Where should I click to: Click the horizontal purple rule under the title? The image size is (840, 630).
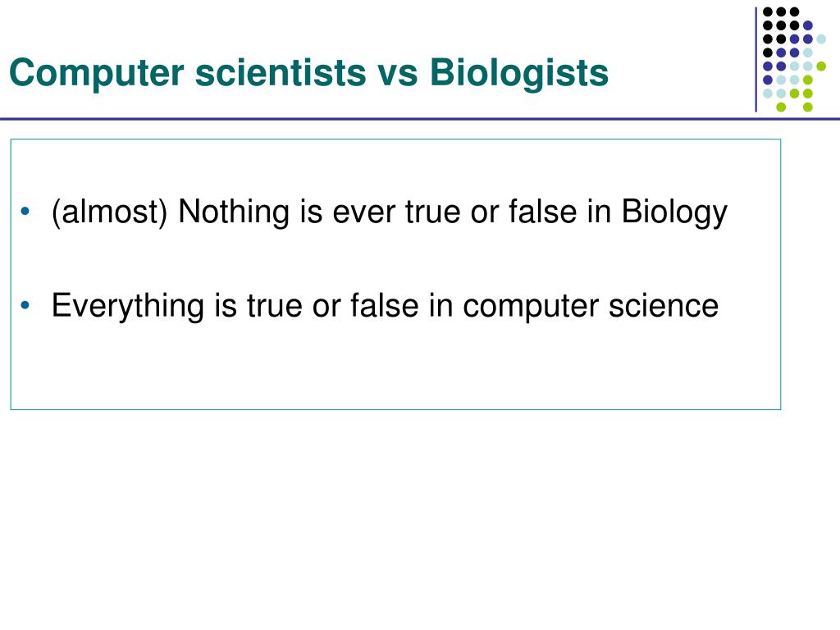pos(420,119)
